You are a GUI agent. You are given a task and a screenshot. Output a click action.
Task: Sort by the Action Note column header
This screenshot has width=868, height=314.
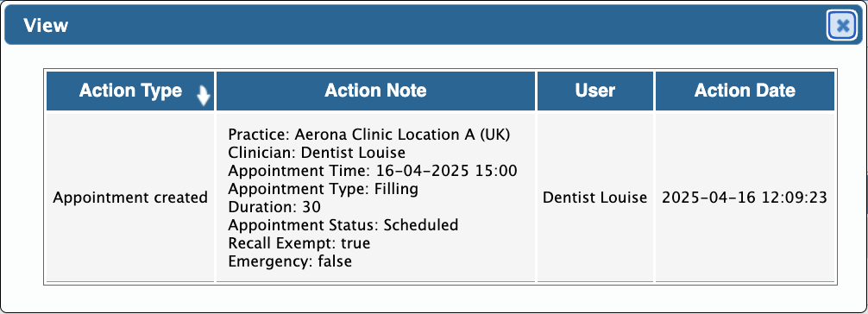(x=375, y=91)
